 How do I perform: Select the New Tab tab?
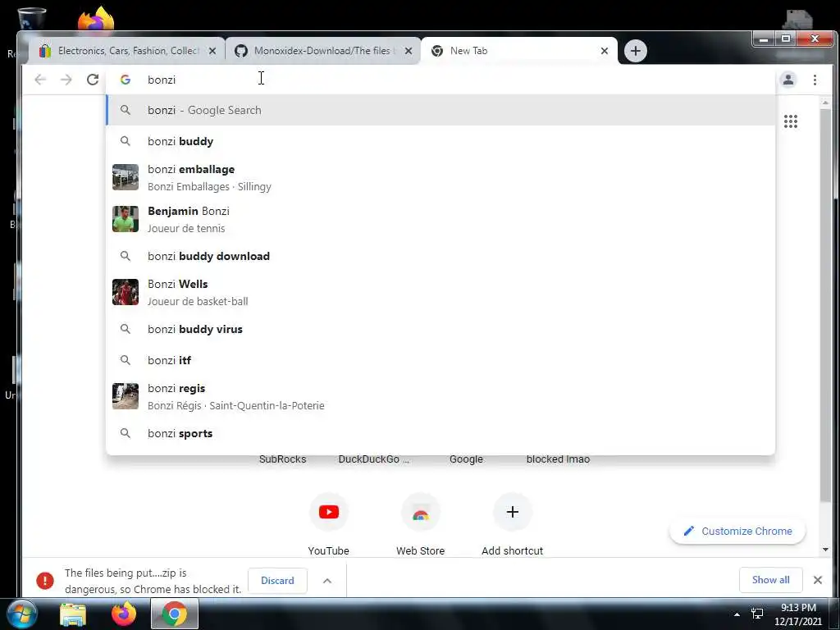pos(518,51)
